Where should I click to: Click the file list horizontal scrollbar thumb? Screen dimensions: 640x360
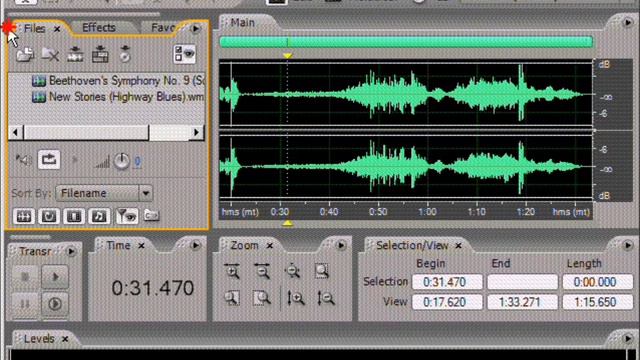pos(86,132)
